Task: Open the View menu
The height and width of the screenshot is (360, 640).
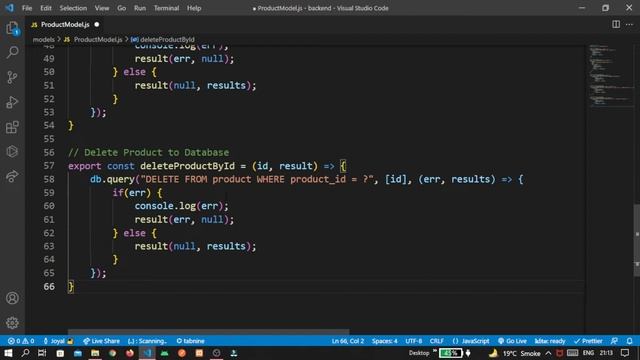Action: pos(102,8)
